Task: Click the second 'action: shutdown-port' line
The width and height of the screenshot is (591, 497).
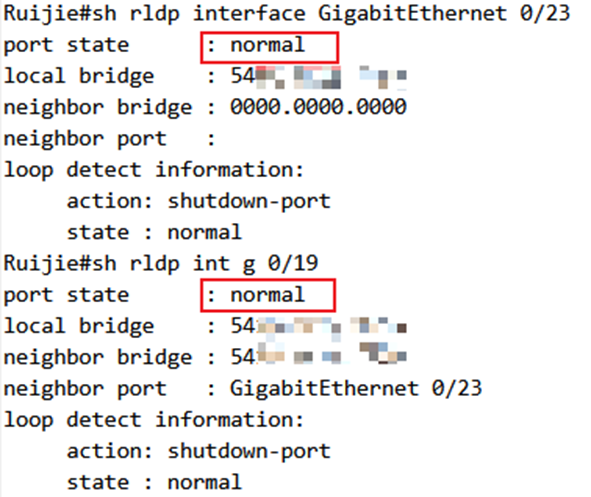Action: coord(199,451)
